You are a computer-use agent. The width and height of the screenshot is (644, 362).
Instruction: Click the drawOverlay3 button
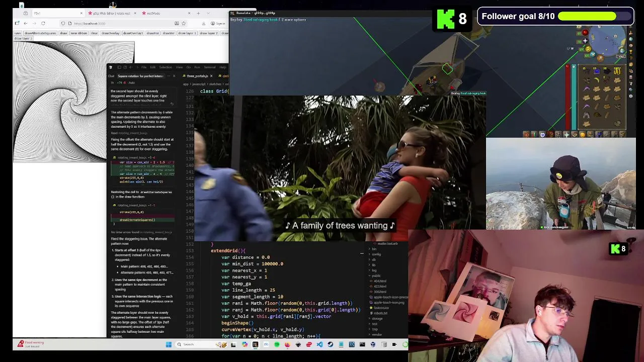coord(133,33)
